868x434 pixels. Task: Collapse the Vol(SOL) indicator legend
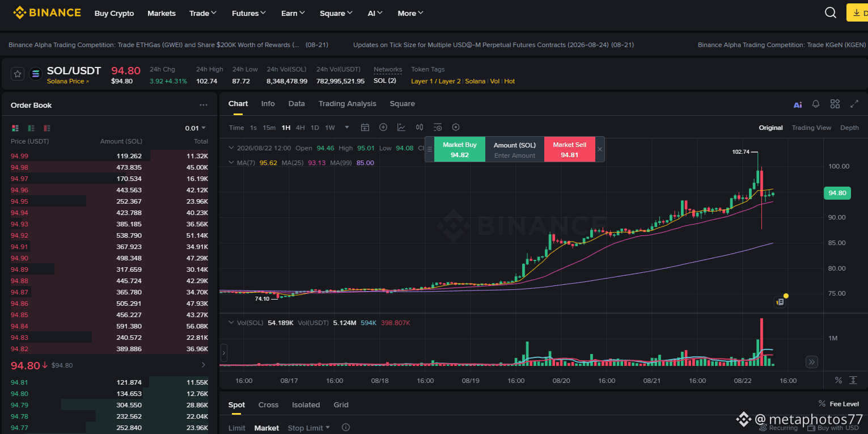[231, 323]
